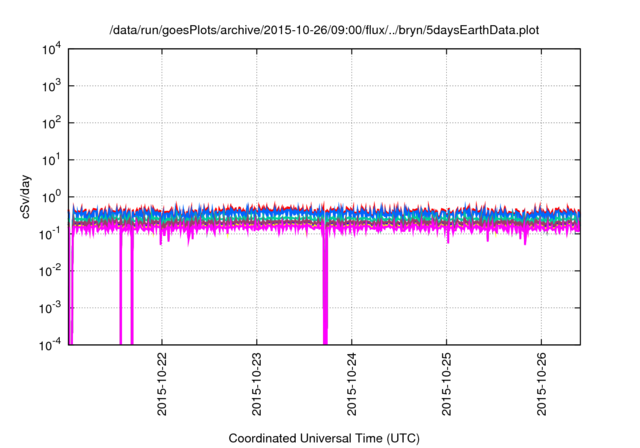The image size is (640, 448).
Task: Click the 2015-10-26 date tick label
Action: point(542,384)
